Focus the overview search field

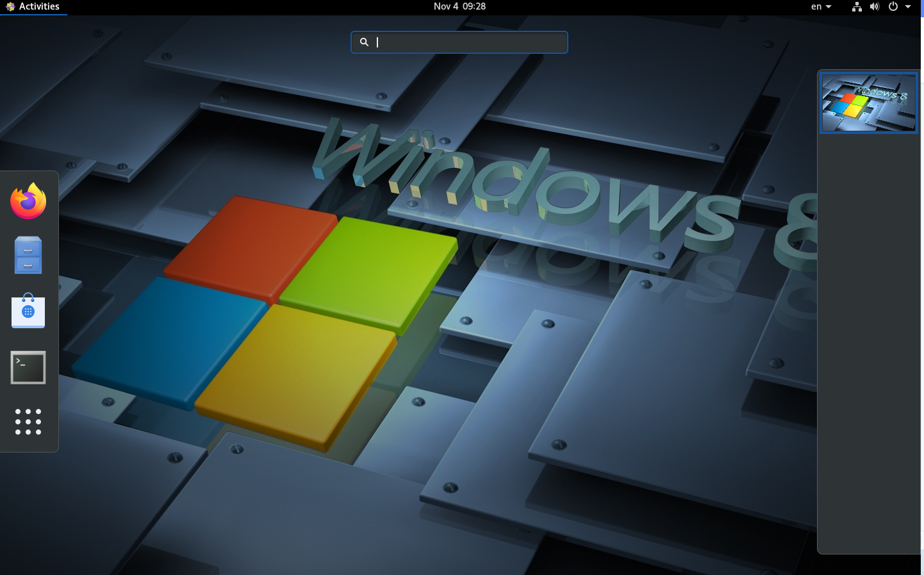click(459, 42)
